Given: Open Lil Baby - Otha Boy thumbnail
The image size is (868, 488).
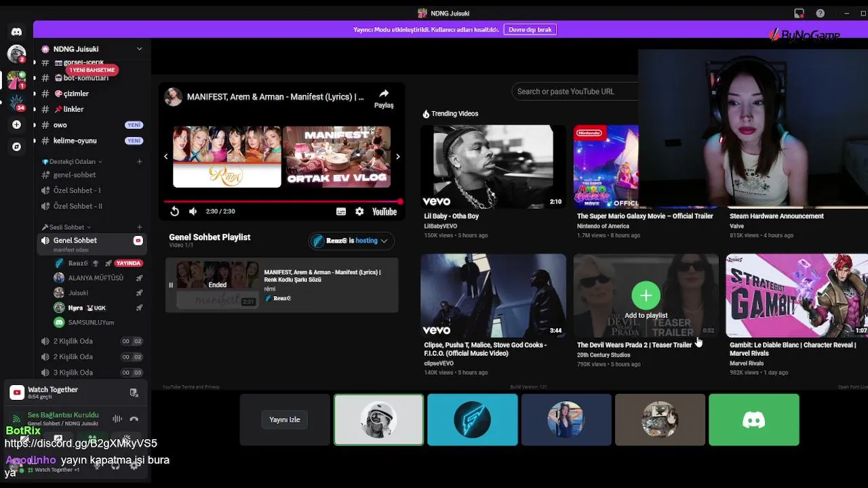Looking at the screenshot, I should coord(493,167).
